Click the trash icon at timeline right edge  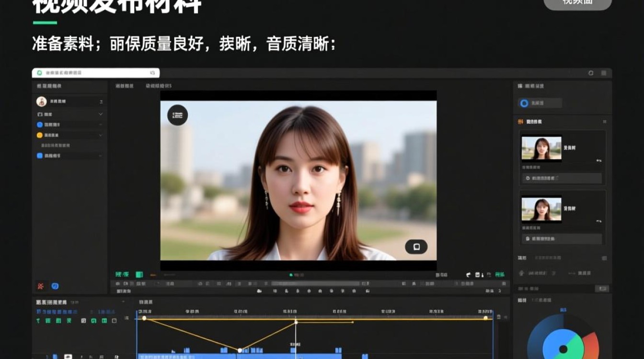[x=499, y=317]
